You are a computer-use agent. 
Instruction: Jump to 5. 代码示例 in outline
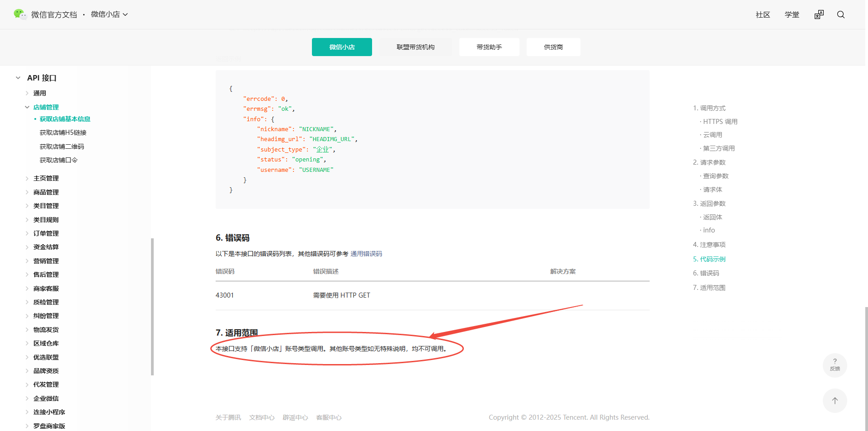pyautogui.click(x=709, y=259)
